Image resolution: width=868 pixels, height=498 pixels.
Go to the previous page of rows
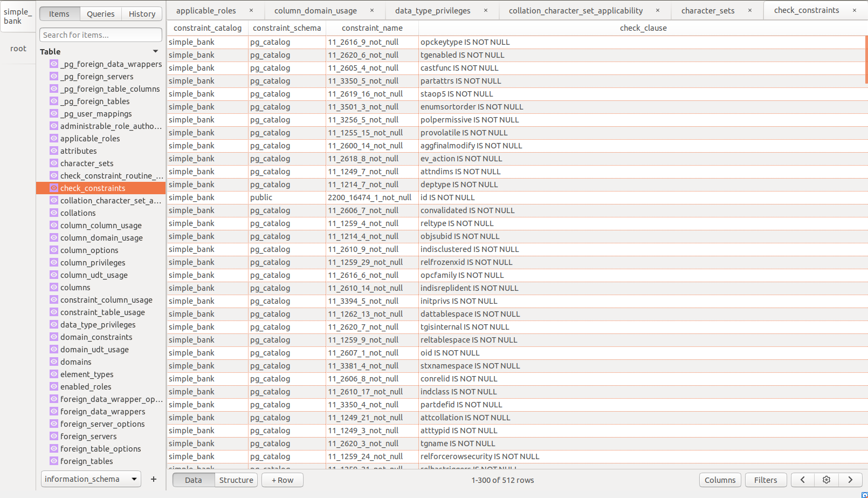tap(802, 480)
